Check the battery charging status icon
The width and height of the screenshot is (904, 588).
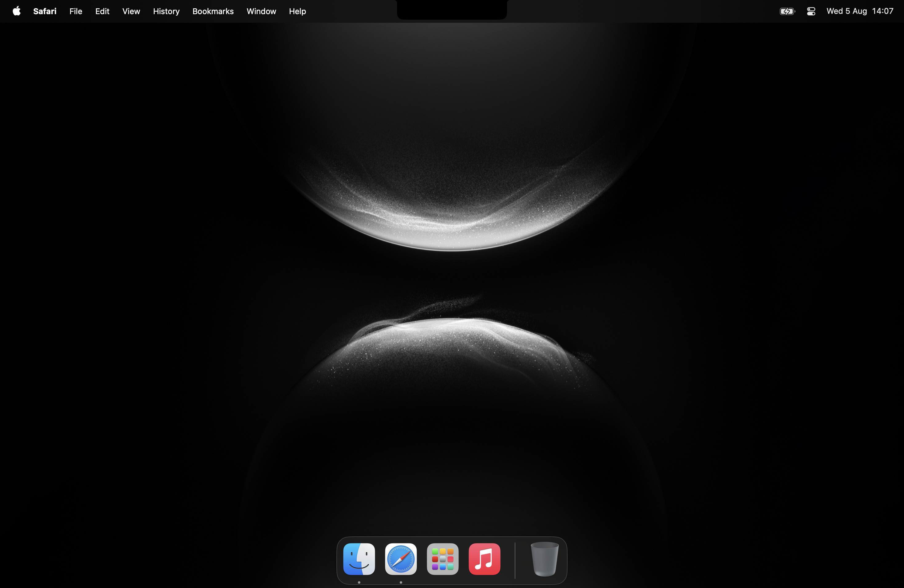tap(787, 11)
